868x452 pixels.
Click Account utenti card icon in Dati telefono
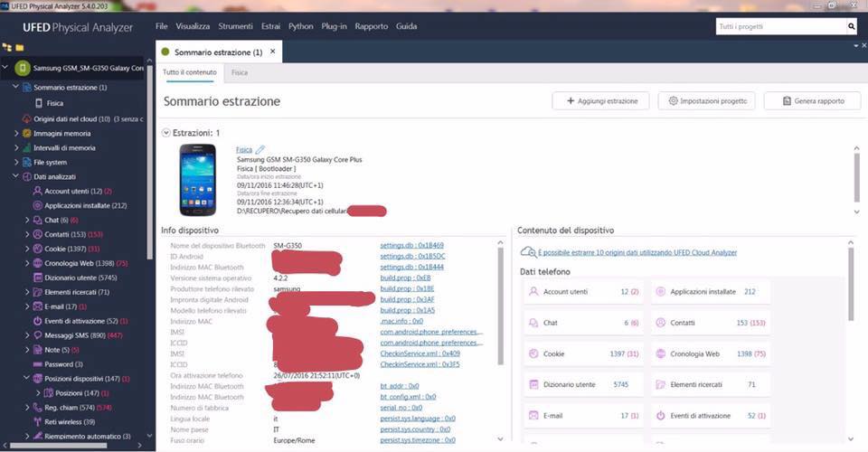[533, 292]
